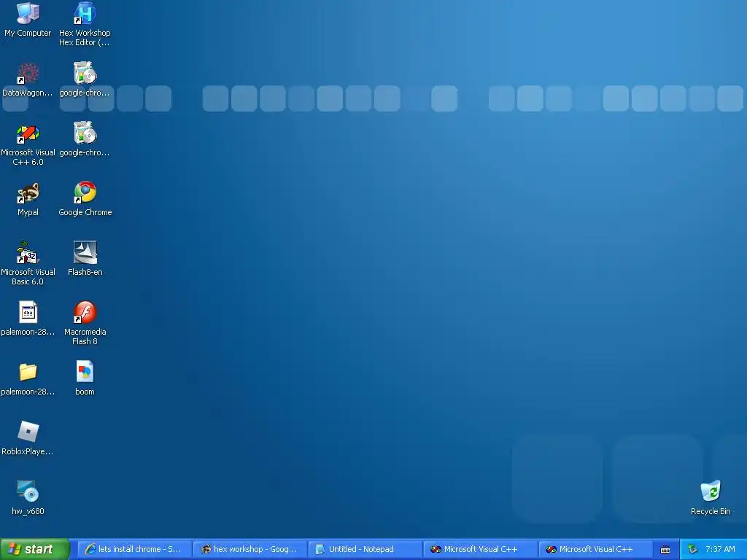Switch to "lets install chrome" Internet Explorer window
Viewport: 747px width, 560px height.
coord(134,549)
